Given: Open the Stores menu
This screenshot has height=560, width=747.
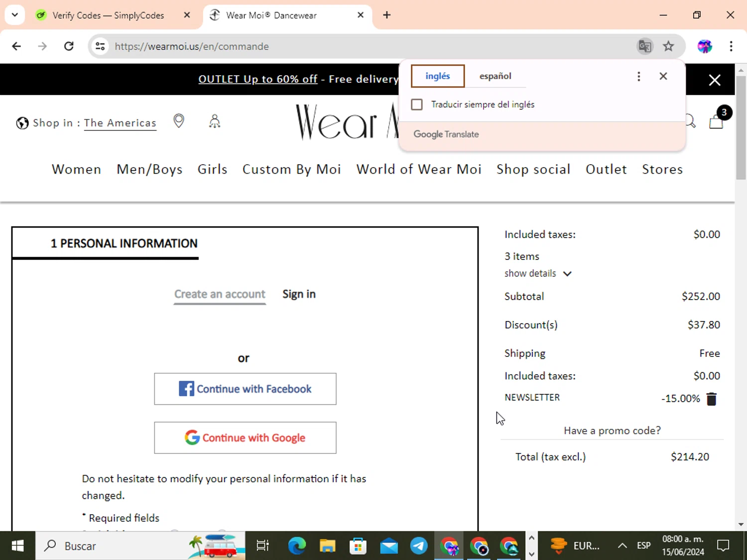Looking at the screenshot, I should [x=662, y=169].
